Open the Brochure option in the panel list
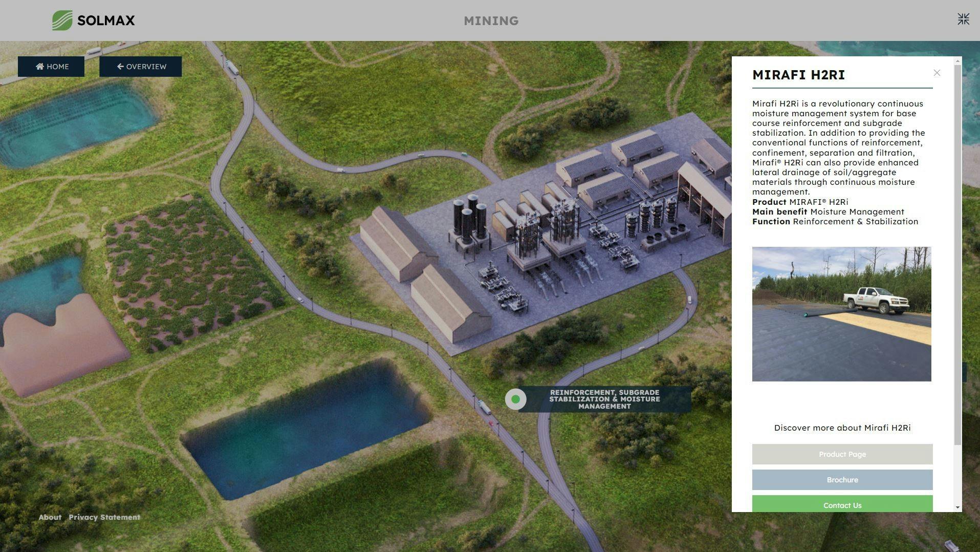The image size is (980, 552). [842, 480]
